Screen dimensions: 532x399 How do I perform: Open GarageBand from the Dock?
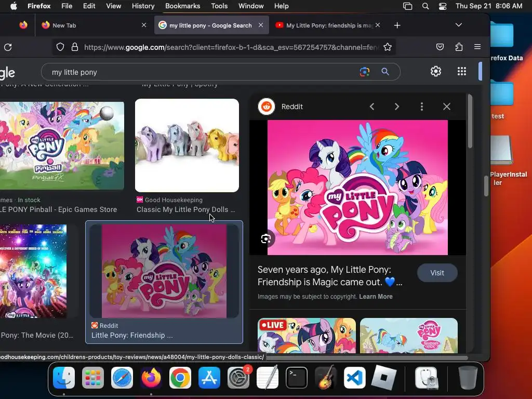[326, 378]
